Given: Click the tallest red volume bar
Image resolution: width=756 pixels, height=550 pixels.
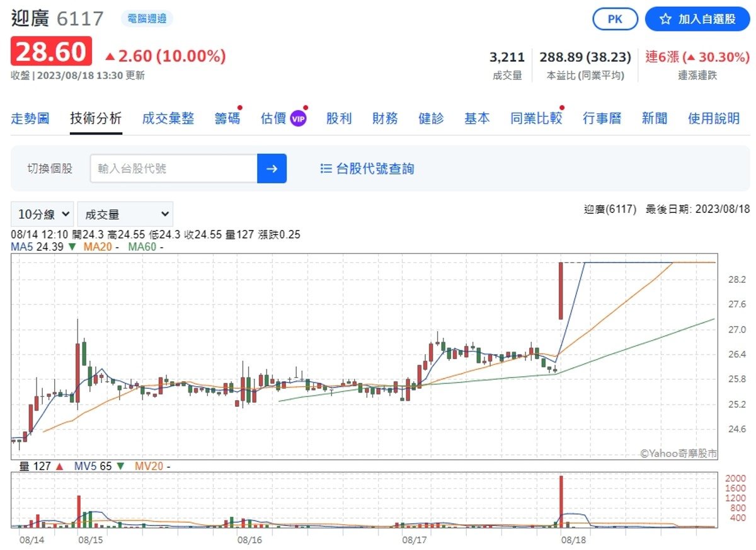Looking at the screenshot, I should (x=561, y=501).
